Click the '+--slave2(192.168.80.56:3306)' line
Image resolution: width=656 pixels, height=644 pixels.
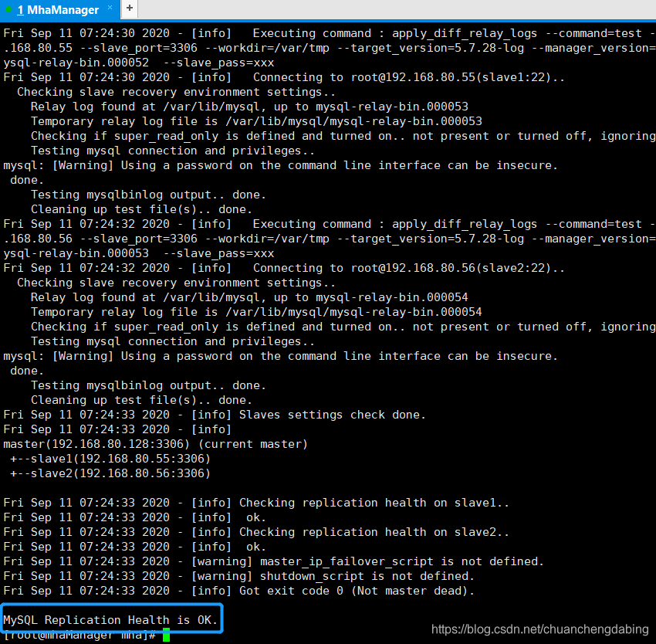click(110, 473)
